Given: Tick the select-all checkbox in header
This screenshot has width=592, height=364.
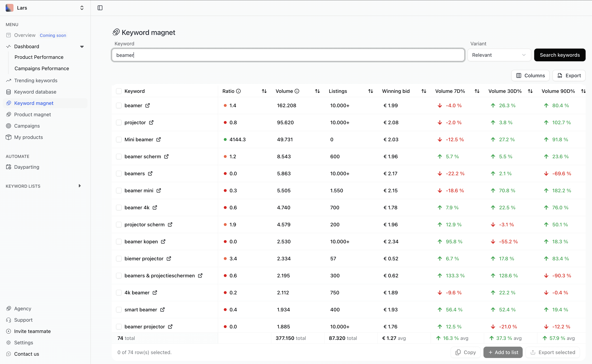Looking at the screenshot, I should pyautogui.click(x=119, y=91).
